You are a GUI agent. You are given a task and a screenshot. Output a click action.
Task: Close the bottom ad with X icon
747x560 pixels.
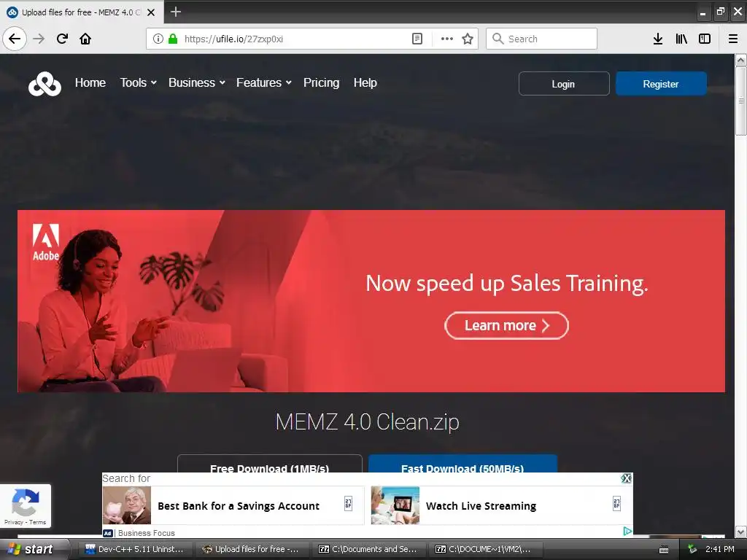(627, 478)
